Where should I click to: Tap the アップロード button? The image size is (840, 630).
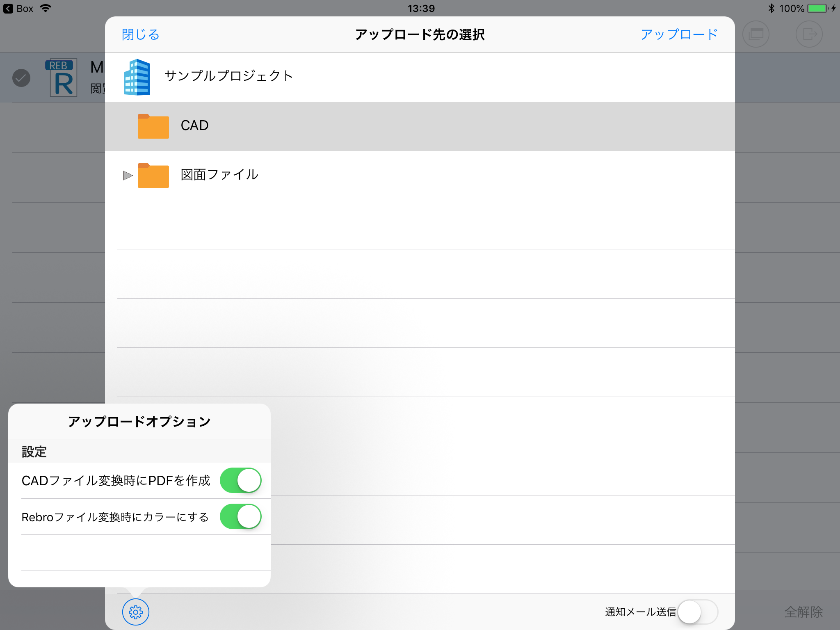tap(679, 34)
